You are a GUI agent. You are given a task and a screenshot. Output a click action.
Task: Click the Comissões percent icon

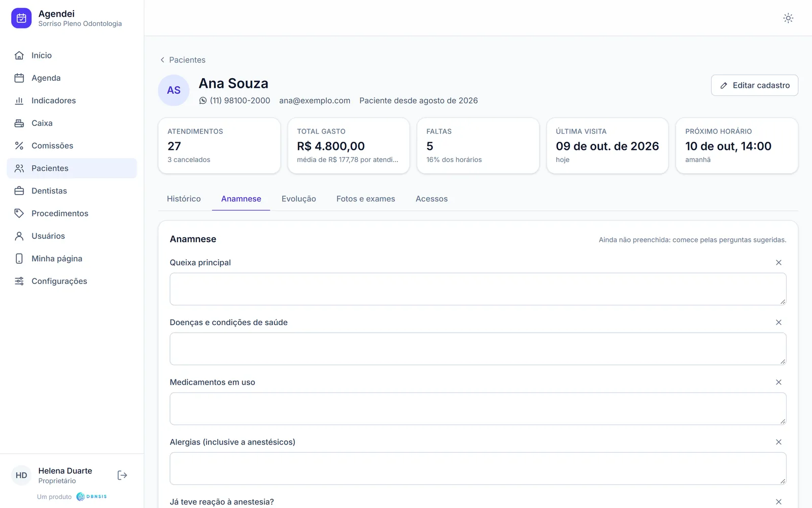coord(19,146)
